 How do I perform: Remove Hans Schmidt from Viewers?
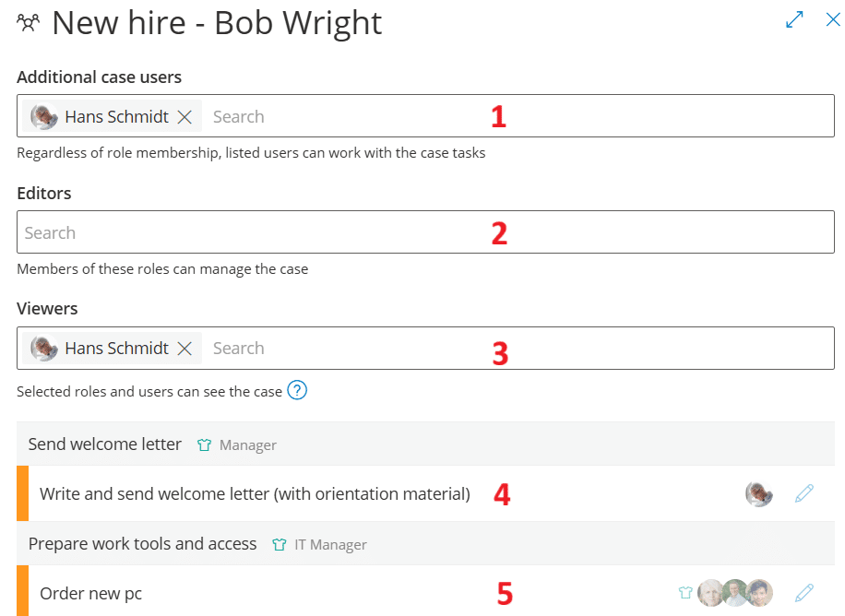184,349
